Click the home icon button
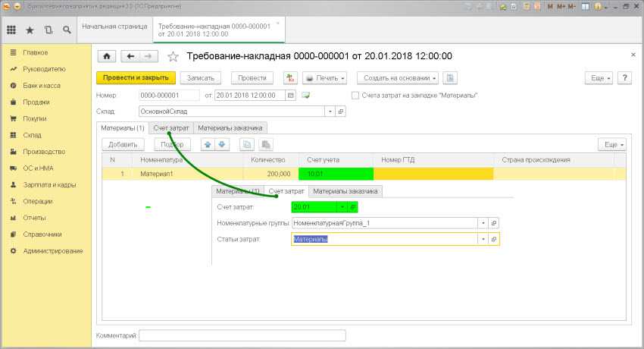The height and width of the screenshot is (349, 644). pyautogui.click(x=107, y=56)
